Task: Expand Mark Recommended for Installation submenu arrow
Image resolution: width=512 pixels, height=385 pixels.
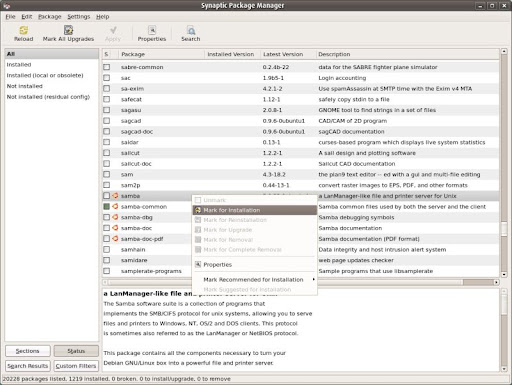Action: (x=313, y=279)
